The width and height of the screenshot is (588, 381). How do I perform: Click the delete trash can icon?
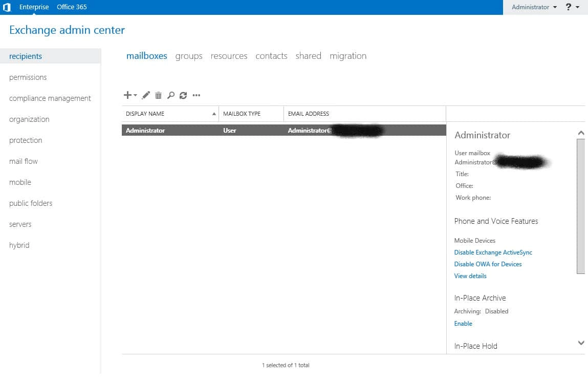[158, 95]
